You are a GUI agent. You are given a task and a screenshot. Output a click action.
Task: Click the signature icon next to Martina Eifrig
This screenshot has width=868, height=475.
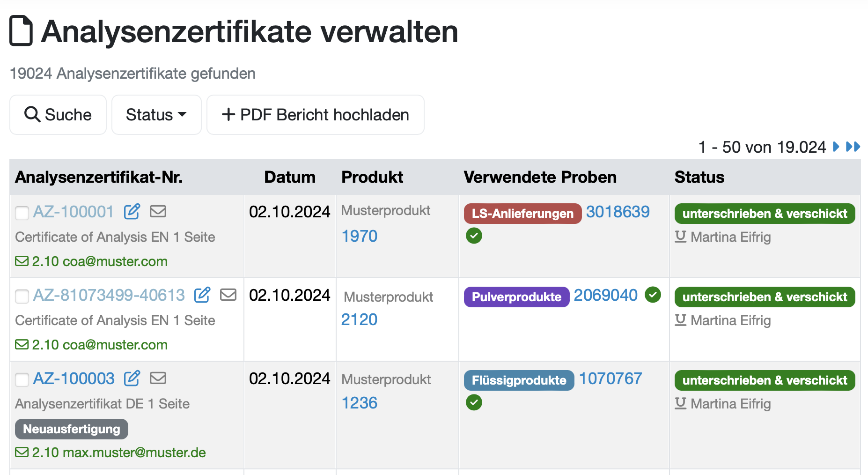pyautogui.click(x=680, y=237)
